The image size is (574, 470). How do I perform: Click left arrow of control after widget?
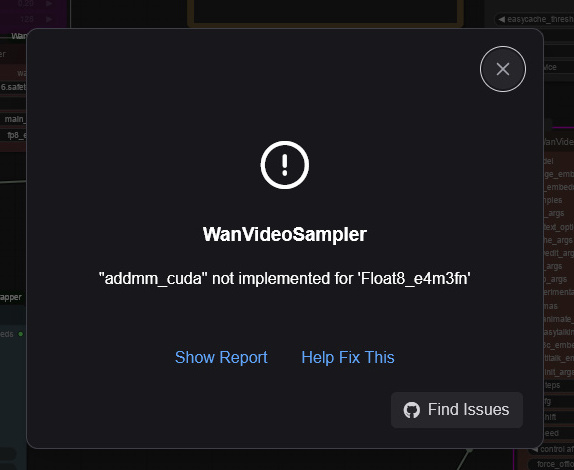click(535, 449)
